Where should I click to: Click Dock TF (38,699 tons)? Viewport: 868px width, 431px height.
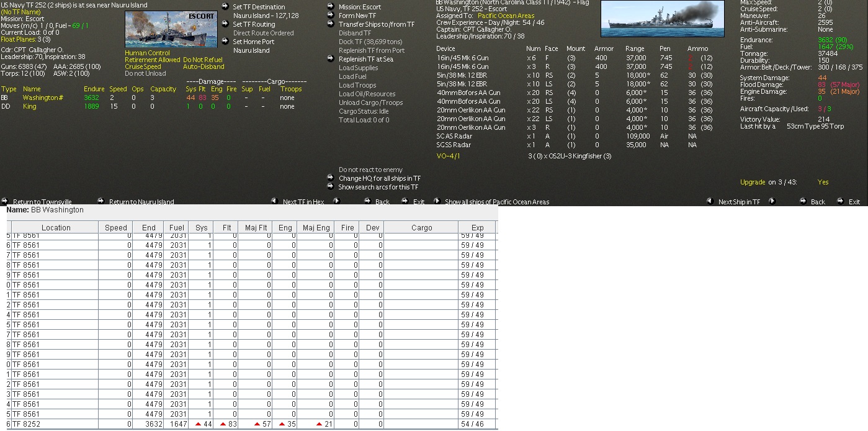point(370,42)
